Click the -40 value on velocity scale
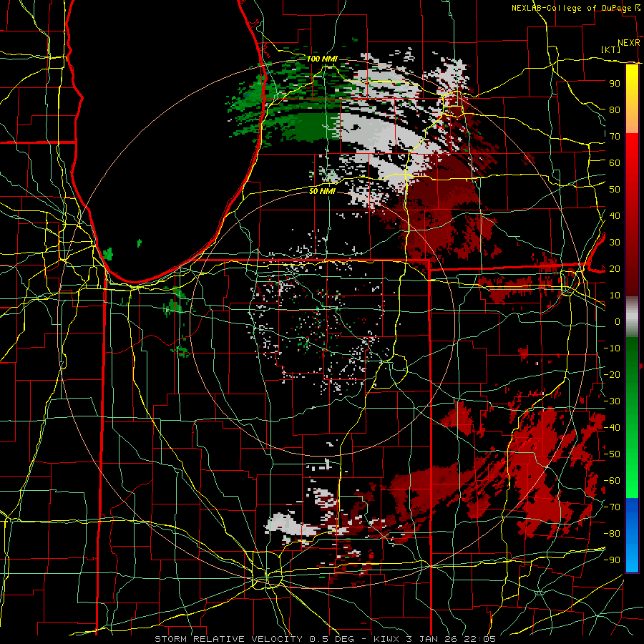Image resolution: width=644 pixels, height=644 pixels. coord(612,428)
